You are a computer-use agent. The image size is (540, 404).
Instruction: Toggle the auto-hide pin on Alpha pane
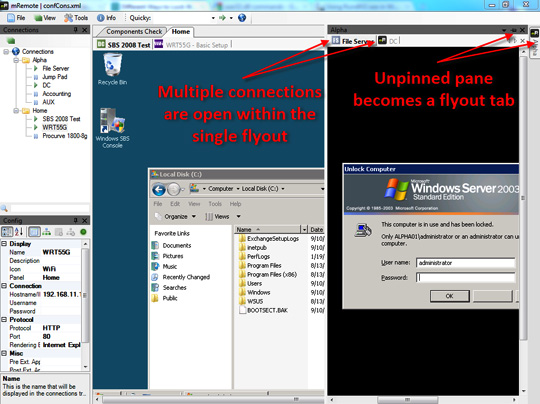click(x=513, y=30)
